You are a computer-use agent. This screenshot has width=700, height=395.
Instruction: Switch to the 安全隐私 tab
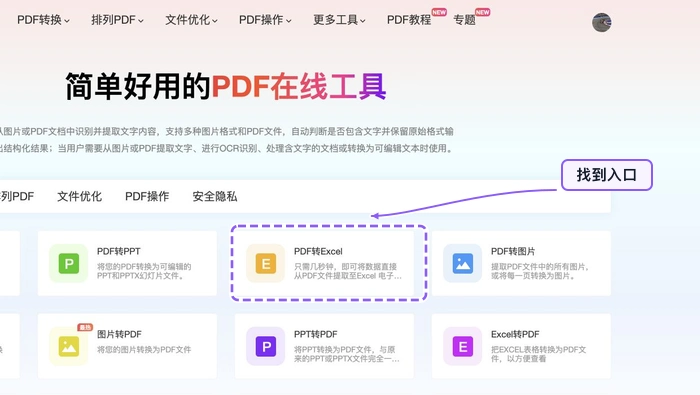coord(215,196)
